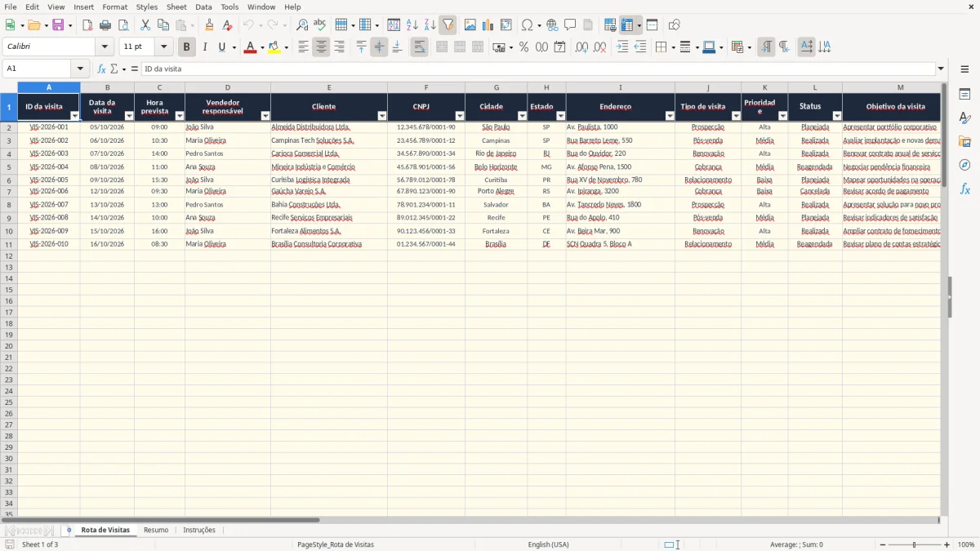Image resolution: width=980 pixels, height=551 pixels.
Task: Insert a chart
Action: (488, 25)
